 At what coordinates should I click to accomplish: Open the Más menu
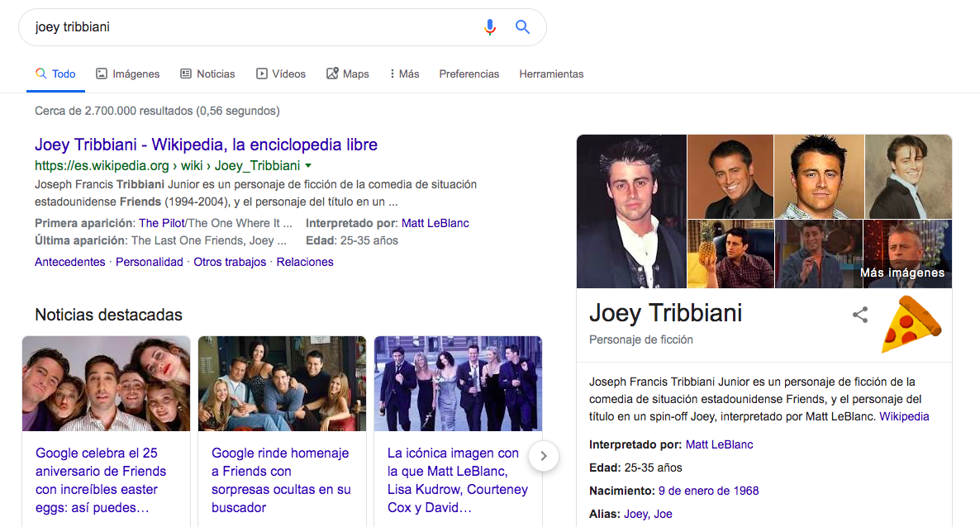pos(404,74)
